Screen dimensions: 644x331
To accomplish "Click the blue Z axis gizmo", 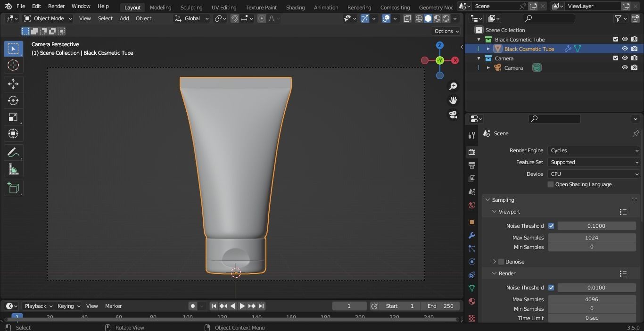I will pyautogui.click(x=440, y=45).
